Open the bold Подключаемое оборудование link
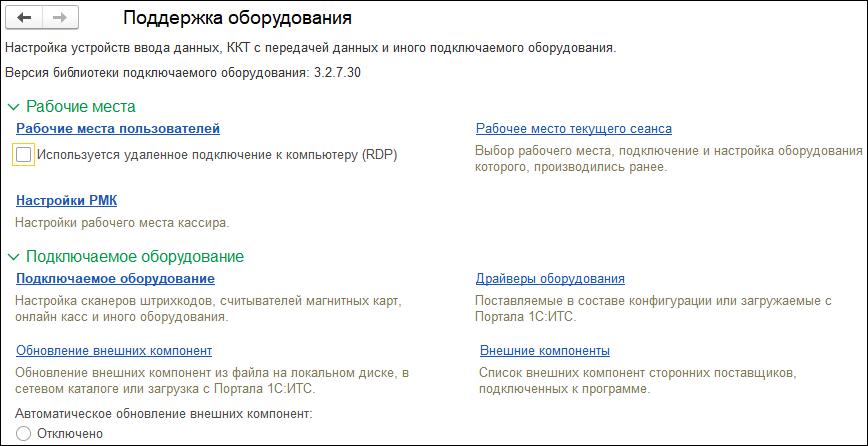The width and height of the screenshot is (868, 446). point(115,278)
